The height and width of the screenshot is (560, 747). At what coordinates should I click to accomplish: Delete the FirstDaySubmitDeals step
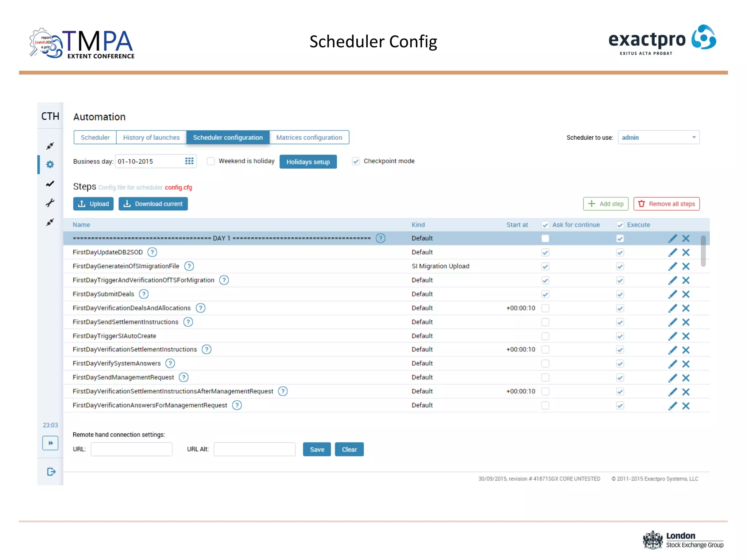tap(686, 294)
